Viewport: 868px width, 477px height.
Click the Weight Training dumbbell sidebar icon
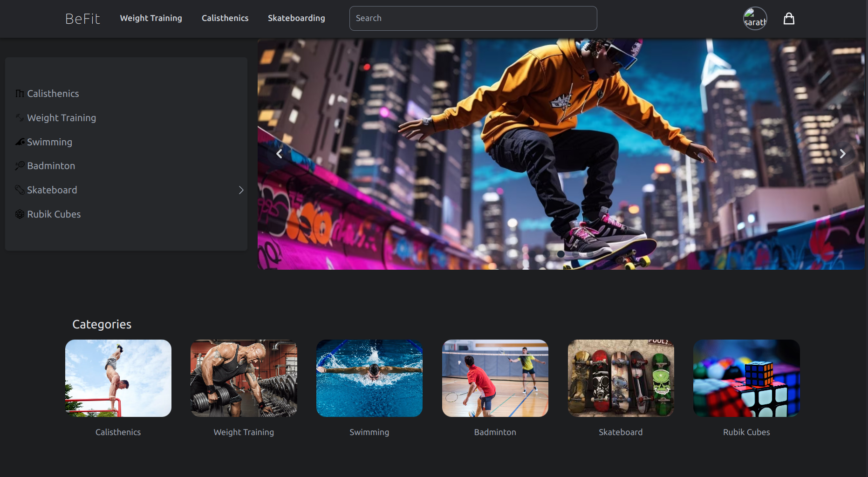pyautogui.click(x=20, y=118)
